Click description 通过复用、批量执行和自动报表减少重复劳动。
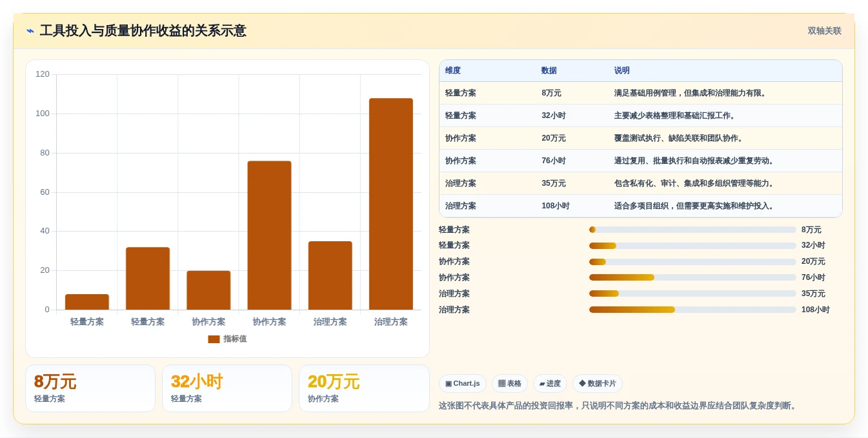Image resolution: width=868 pixels, height=438 pixels. point(695,161)
